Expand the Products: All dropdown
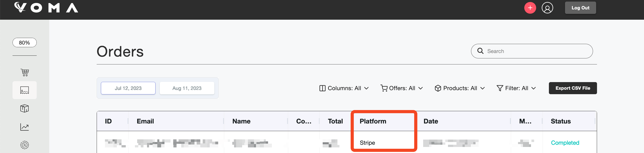The height and width of the screenshot is (153, 644). point(459,88)
